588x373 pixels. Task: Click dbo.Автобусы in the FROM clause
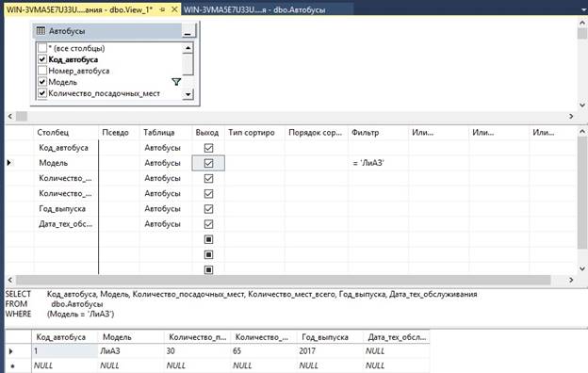[x=77, y=304]
